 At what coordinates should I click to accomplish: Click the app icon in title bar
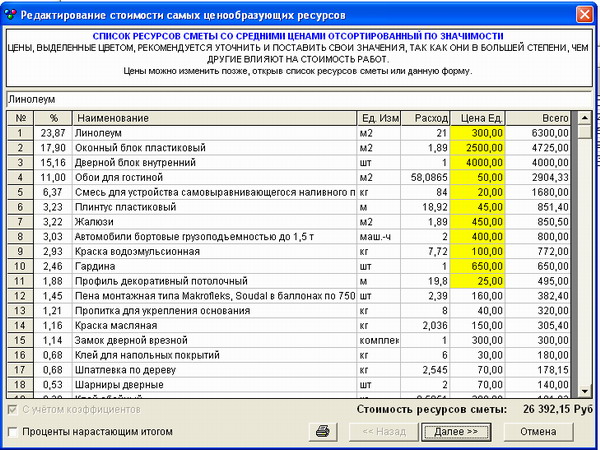tap(10, 15)
